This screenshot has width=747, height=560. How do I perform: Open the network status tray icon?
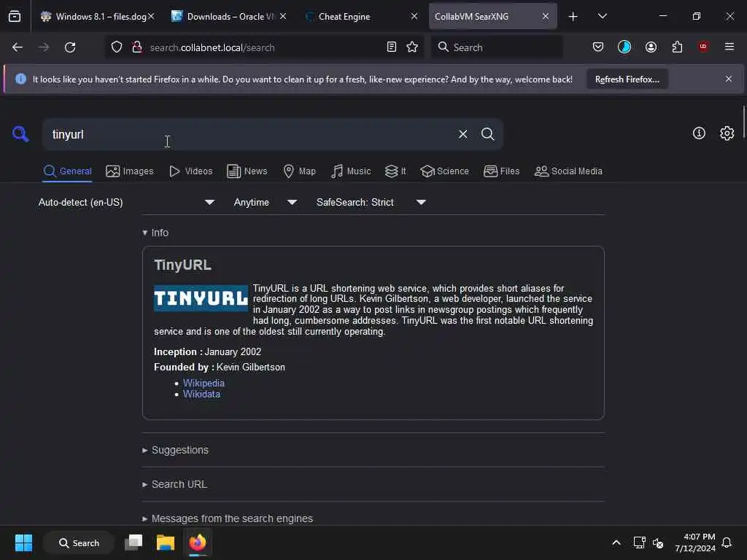(x=639, y=542)
